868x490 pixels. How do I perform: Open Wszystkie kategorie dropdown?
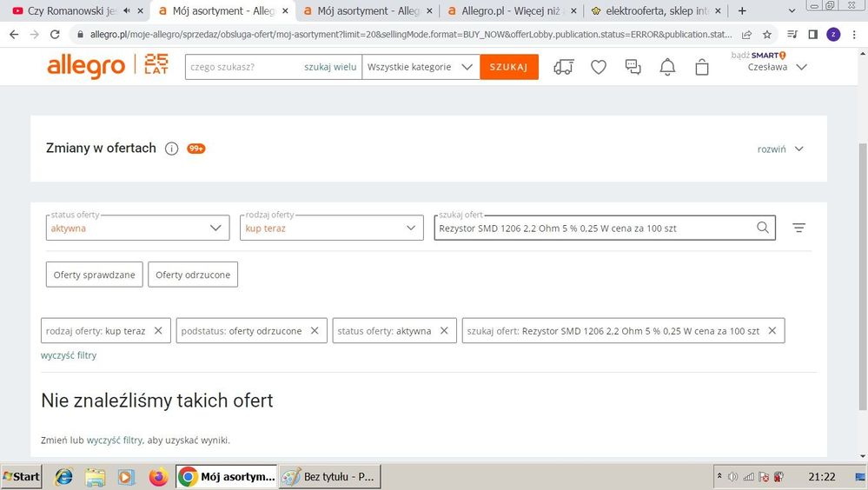click(421, 67)
